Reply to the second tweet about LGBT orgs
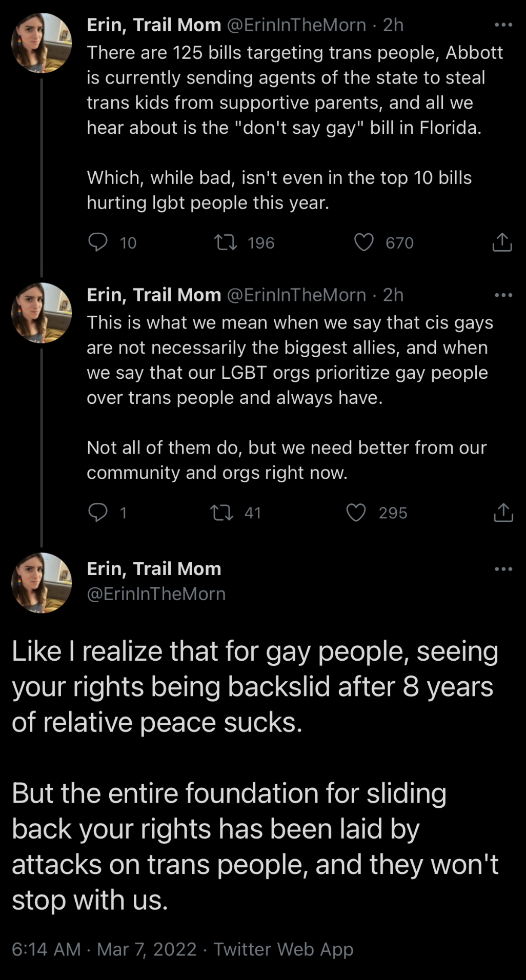 98,512
